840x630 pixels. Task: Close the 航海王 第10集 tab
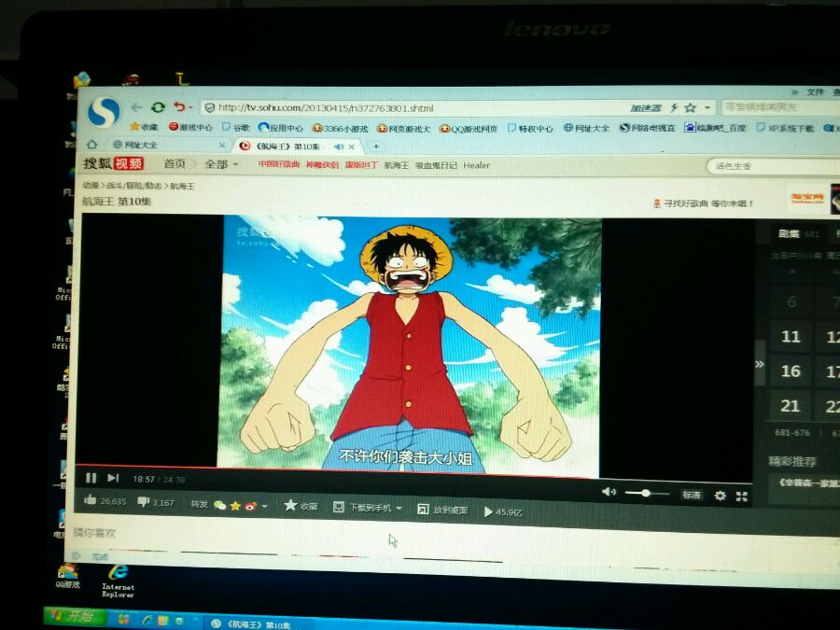(x=352, y=147)
